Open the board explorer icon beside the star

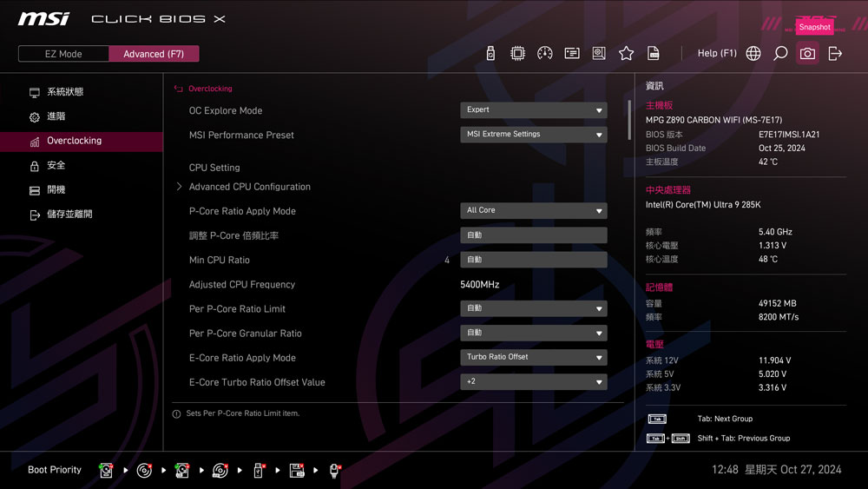click(x=599, y=54)
